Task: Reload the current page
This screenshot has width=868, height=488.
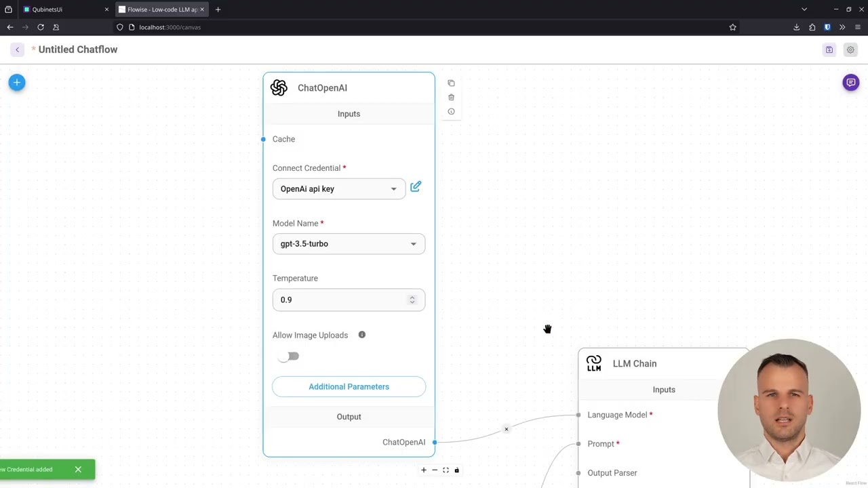Action: pos(41,27)
